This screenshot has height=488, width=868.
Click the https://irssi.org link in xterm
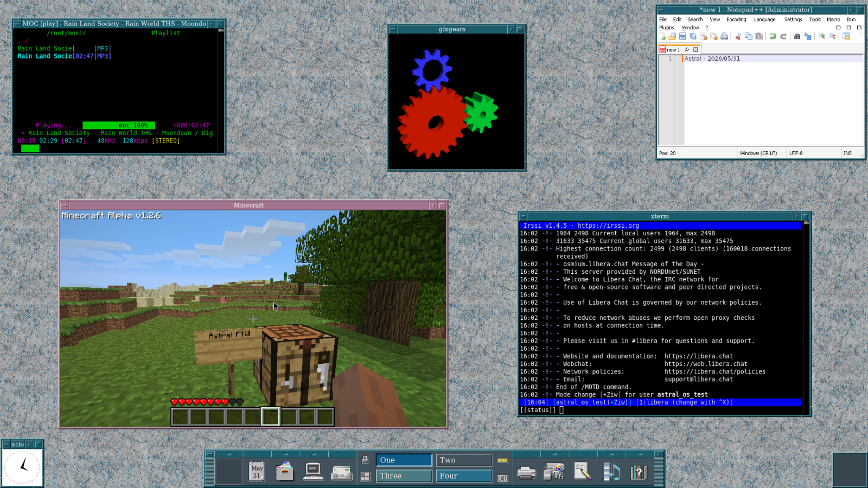[x=608, y=226]
